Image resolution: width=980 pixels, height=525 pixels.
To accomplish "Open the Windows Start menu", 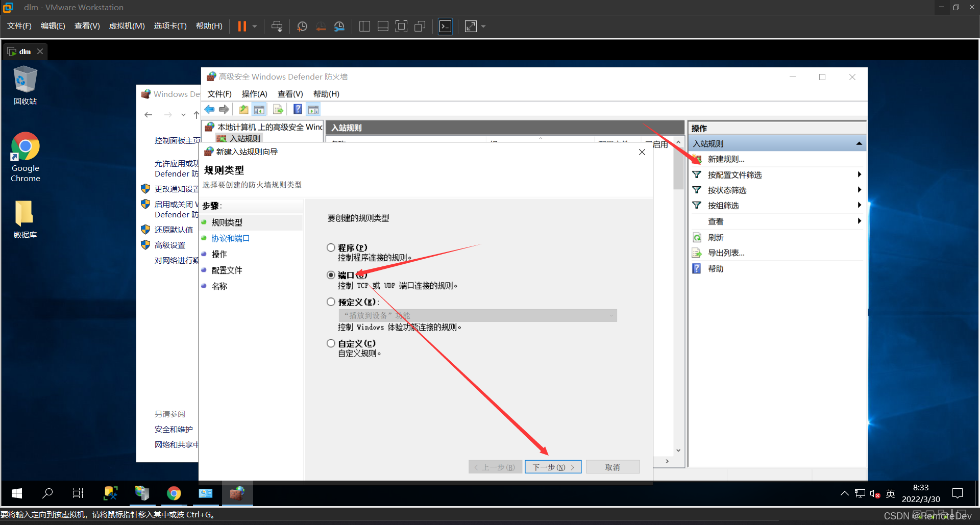I will pos(16,493).
